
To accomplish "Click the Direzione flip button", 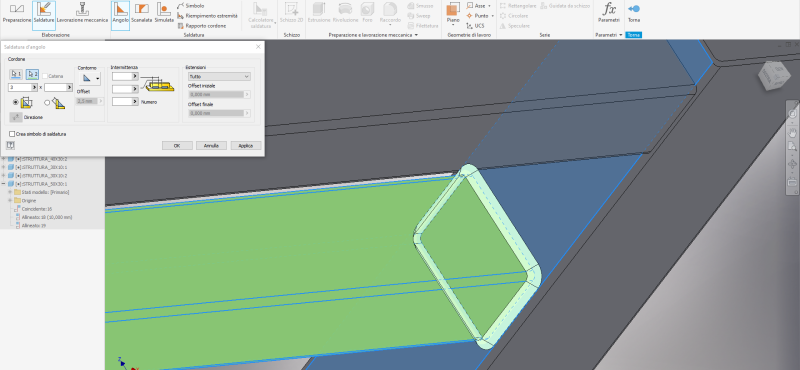I will 16,117.
